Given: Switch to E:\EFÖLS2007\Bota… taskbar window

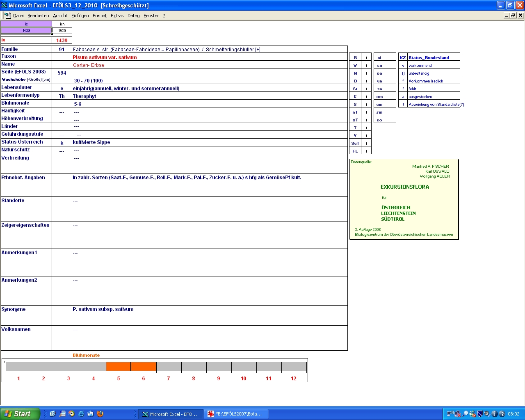Looking at the screenshot, I should point(236,414).
